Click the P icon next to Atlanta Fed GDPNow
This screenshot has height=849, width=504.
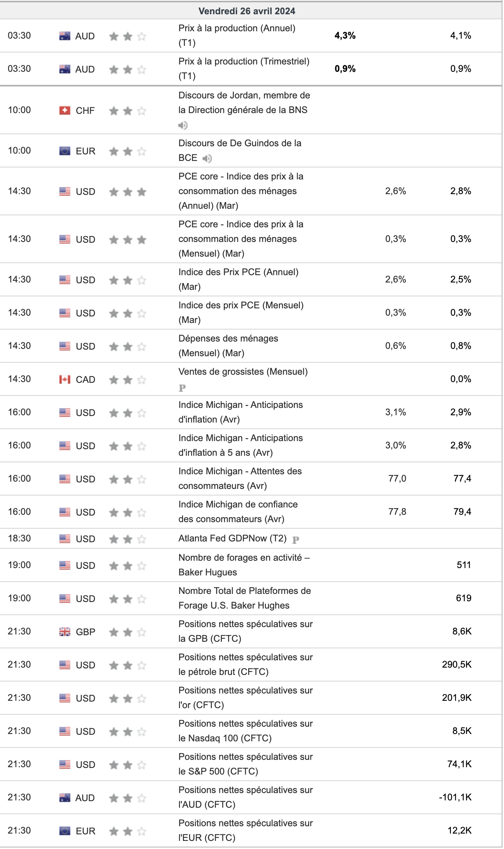296,540
